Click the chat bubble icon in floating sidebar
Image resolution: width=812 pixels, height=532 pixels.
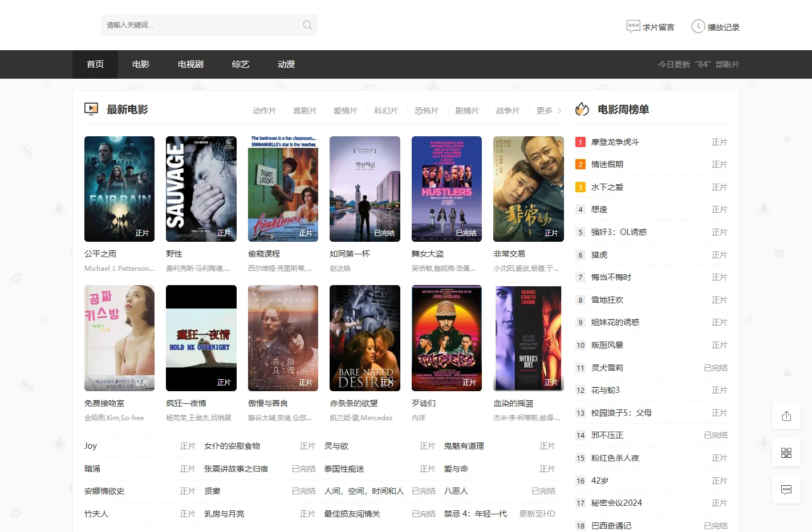(x=786, y=490)
